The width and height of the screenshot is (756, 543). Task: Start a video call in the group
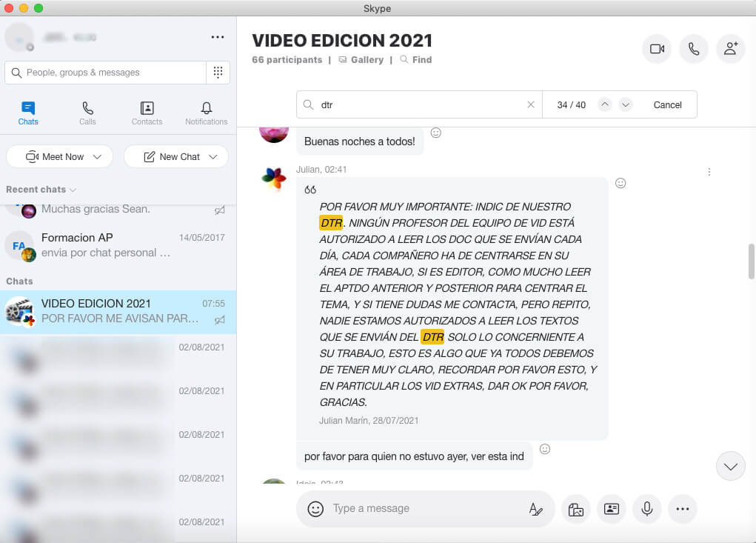(656, 49)
